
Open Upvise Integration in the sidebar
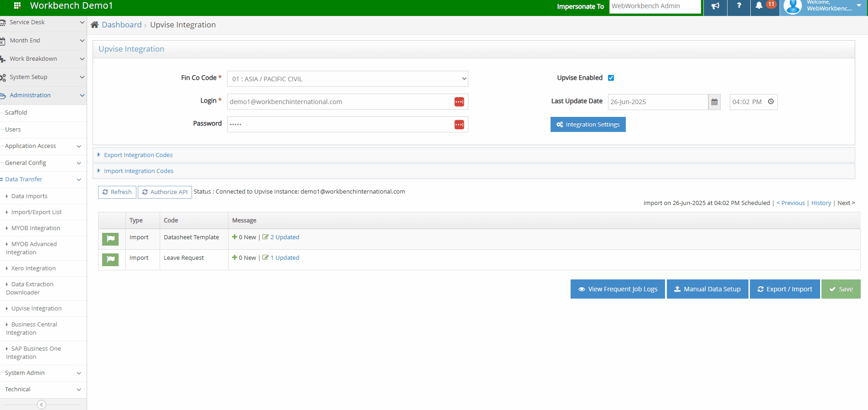coord(36,308)
